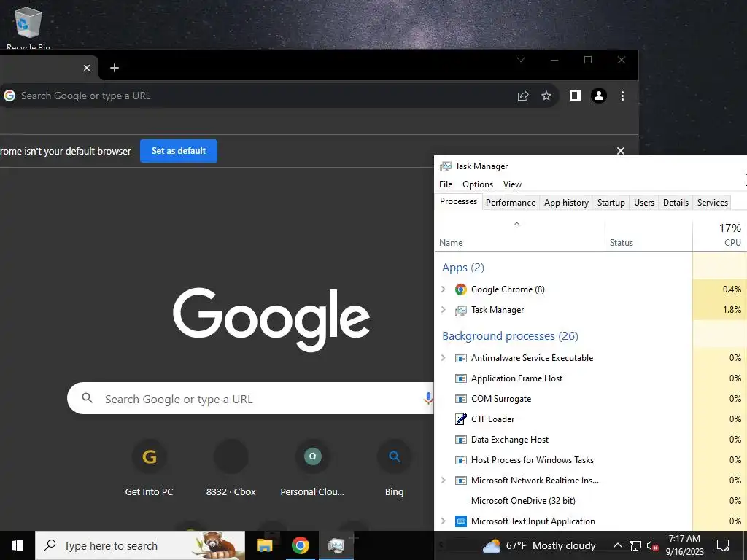Open File Explorer from taskbar
This screenshot has width=747, height=560.
(x=264, y=545)
